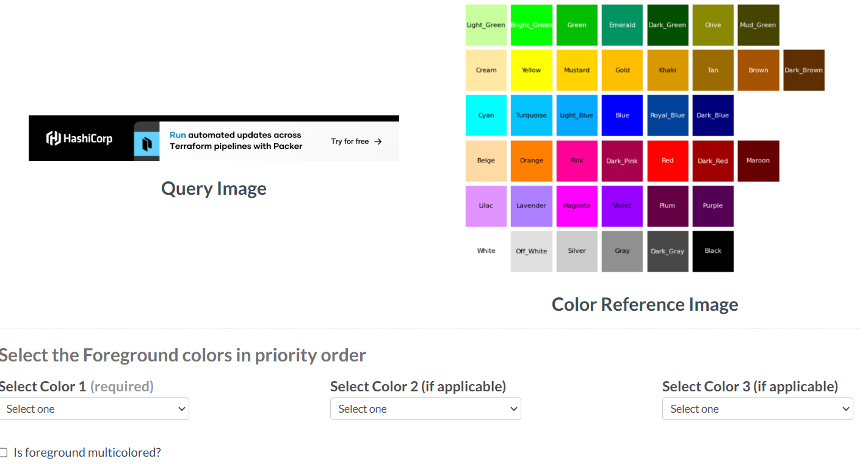Click the Brown color swatch
The image size is (868, 464).
point(758,70)
